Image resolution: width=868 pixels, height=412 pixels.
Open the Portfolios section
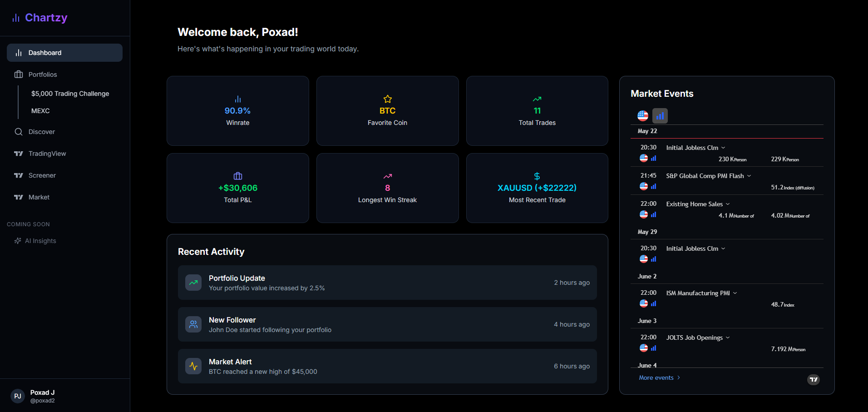tap(64, 74)
